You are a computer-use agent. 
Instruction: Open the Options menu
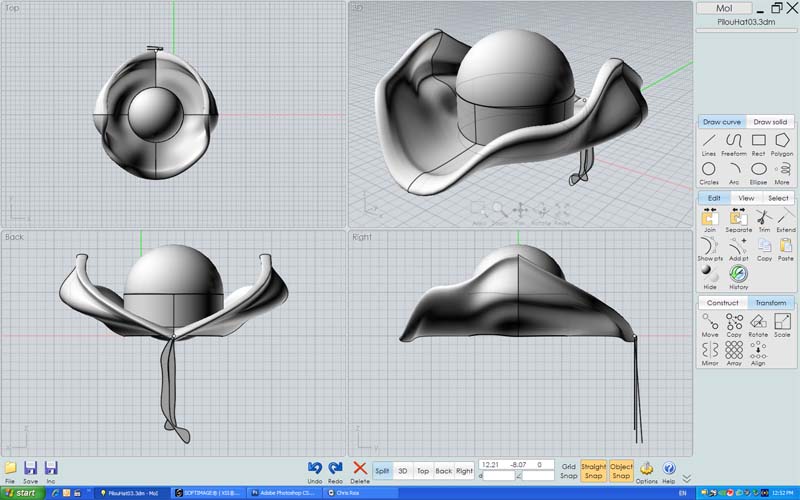646,472
